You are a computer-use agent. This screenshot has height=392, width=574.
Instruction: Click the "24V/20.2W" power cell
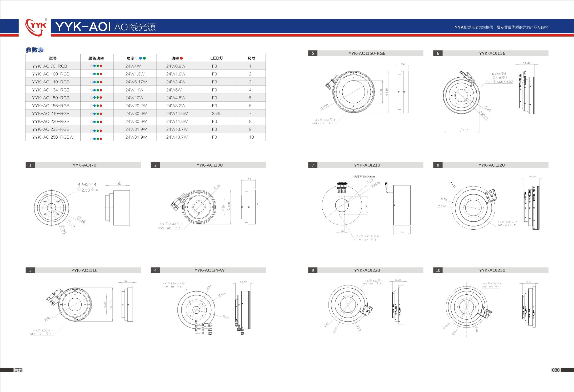(136, 105)
